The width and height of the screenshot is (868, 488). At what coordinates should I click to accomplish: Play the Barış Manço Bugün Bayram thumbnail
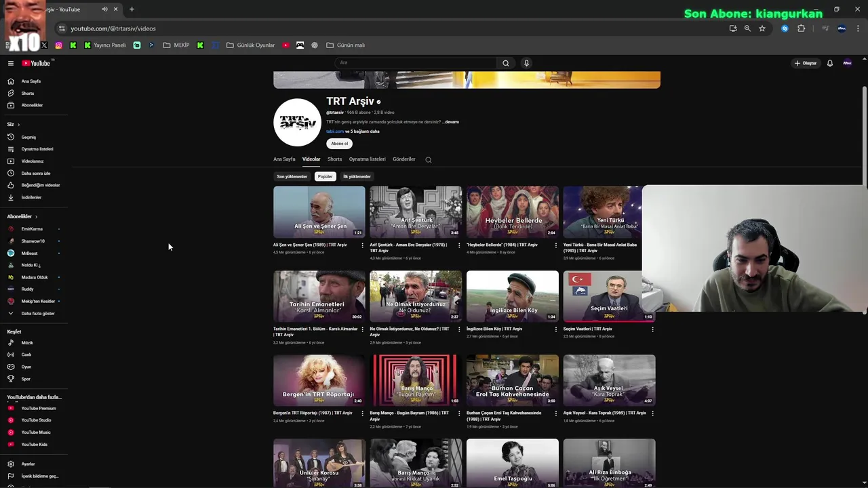pos(416,380)
